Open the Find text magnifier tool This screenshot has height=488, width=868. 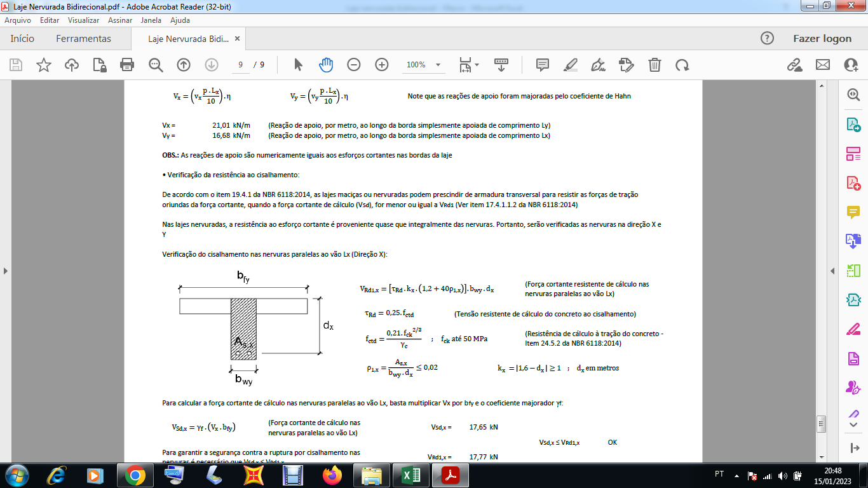coord(156,65)
